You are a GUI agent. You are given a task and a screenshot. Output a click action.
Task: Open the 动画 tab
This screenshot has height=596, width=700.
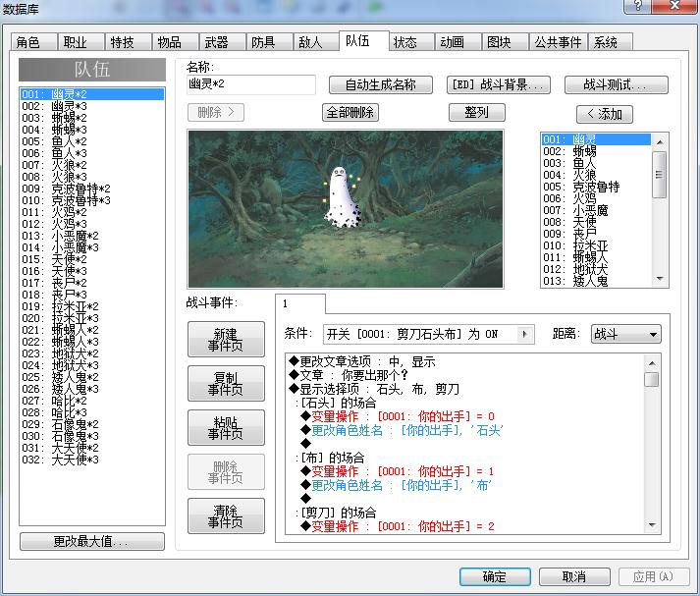pos(458,42)
